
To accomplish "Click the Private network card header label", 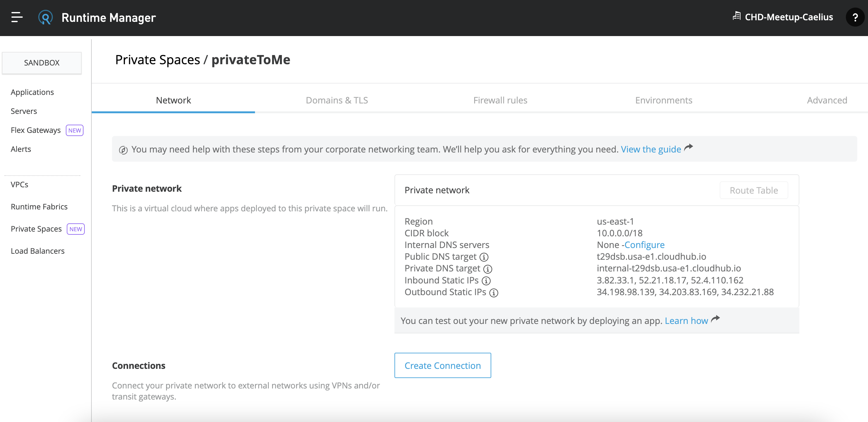I will [x=437, y=190].
